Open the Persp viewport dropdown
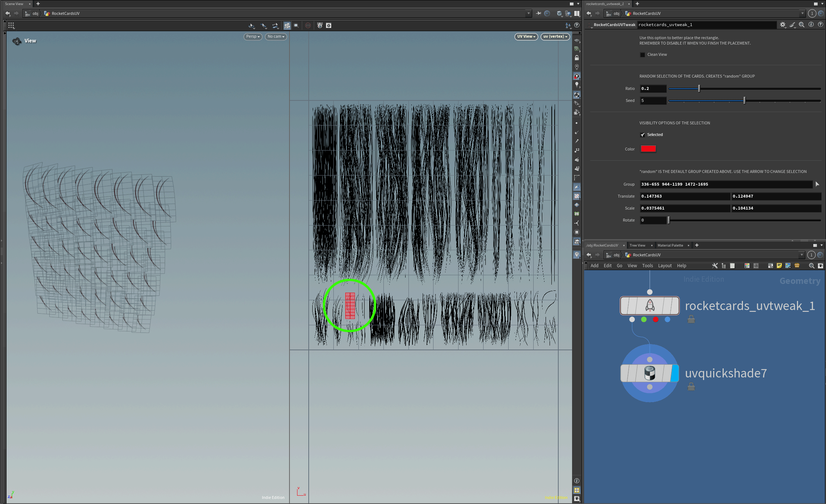 253,37
